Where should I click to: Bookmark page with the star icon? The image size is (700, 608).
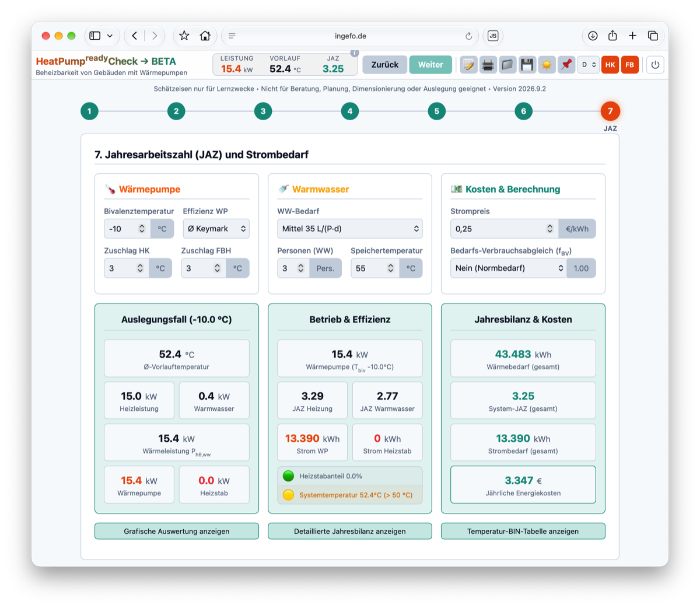click(184, 36)
